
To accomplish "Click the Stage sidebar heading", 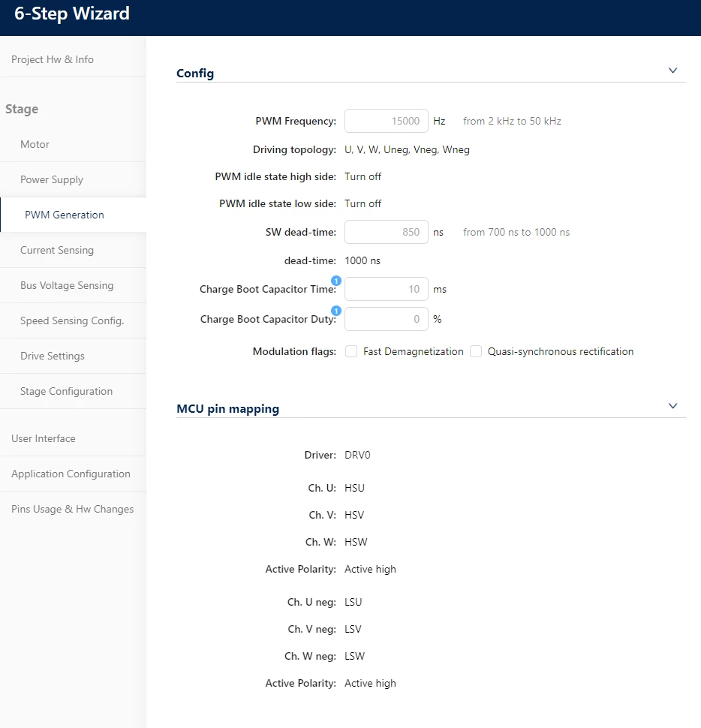I will pos(22,109).
